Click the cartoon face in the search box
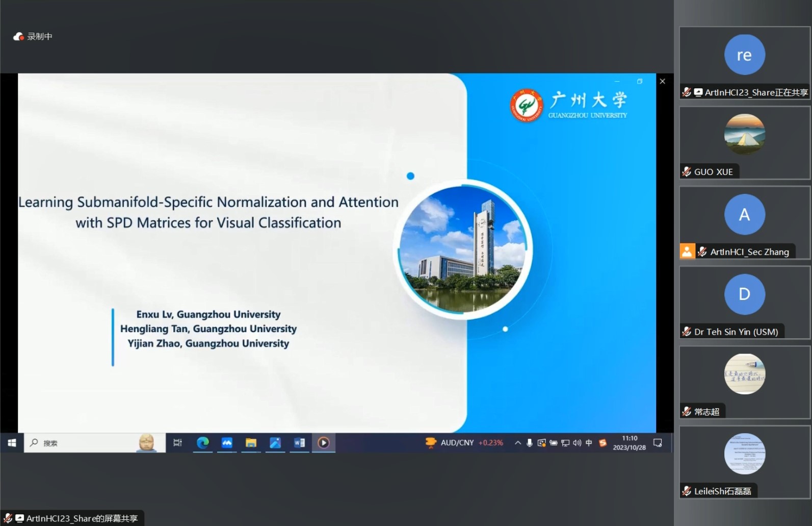Screen dimensions: 812x526 147,442
